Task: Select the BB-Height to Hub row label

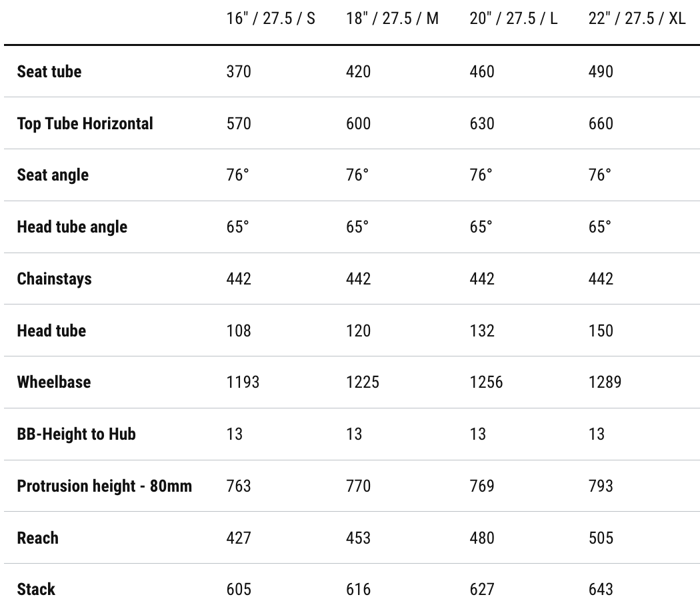Action: tap(76, 434)
